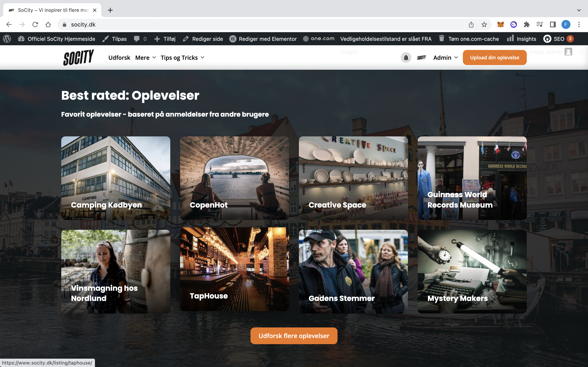
Task: Reload the page
Action: click(35, 24)
